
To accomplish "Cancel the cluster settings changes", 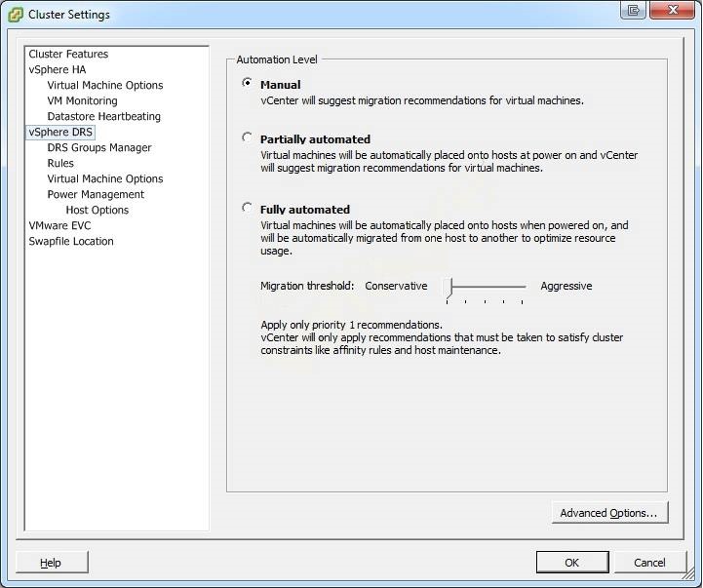I will 650,563.
